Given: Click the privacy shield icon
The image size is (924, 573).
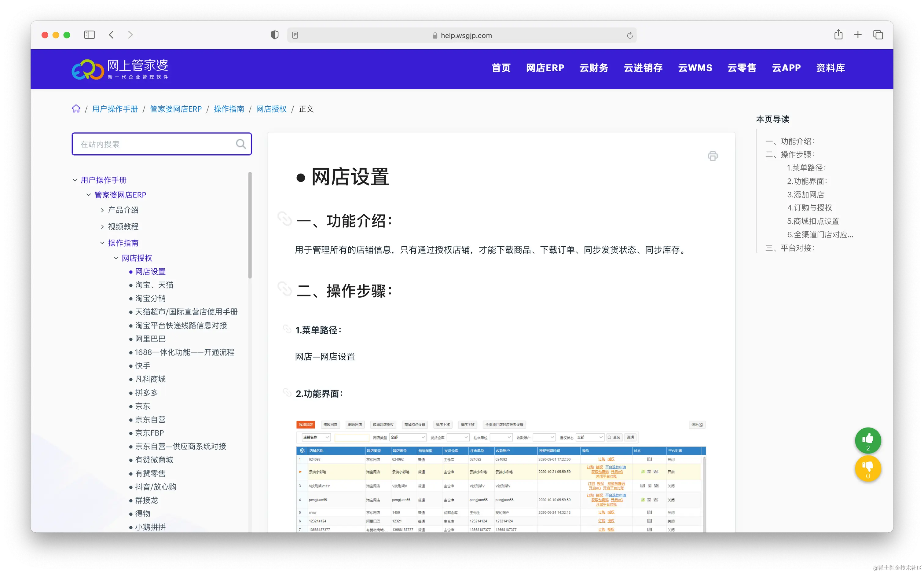Looking at the screenshot, I should 275,35.
